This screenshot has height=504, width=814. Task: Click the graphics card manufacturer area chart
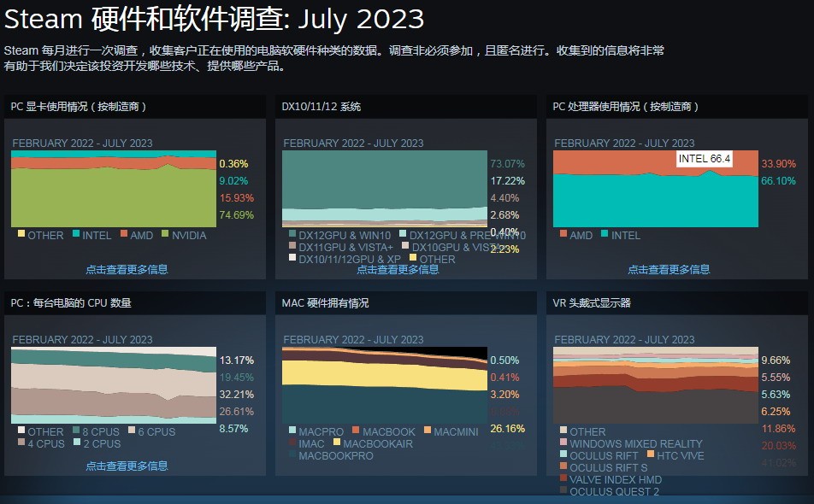point(114,189)
